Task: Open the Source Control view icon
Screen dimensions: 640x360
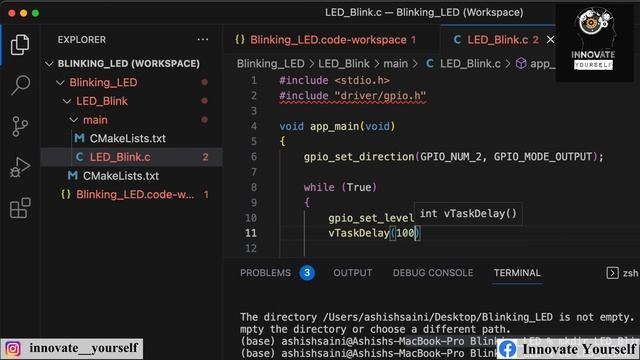Action: 20,126
